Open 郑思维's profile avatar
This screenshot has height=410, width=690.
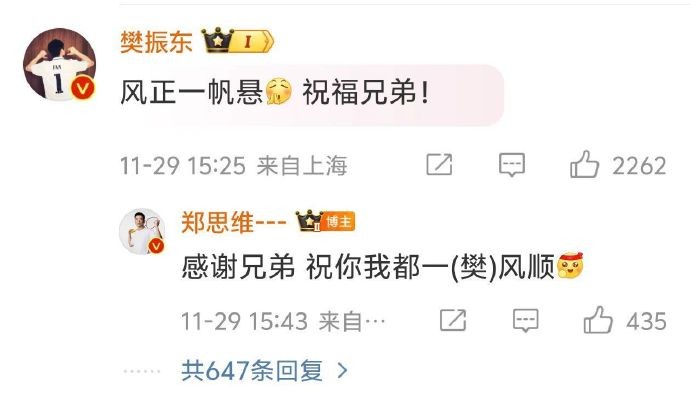coord(142,231)
